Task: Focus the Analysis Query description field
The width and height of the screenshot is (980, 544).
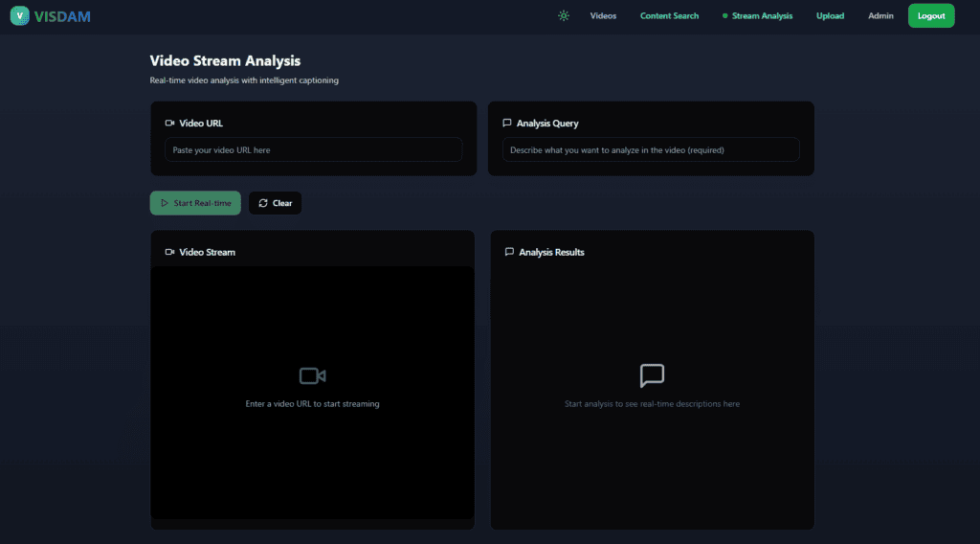Action: click(x=651, y=149)
